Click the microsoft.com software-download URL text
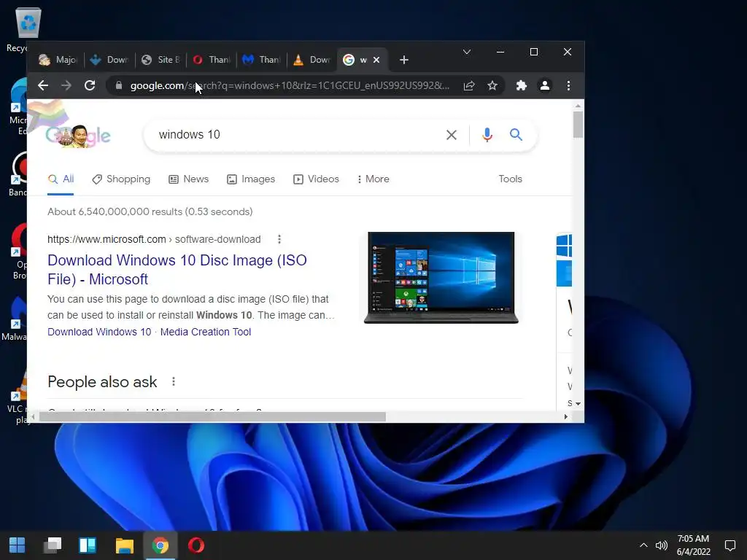Screen dimensions: 747x560 pos(154,239)
